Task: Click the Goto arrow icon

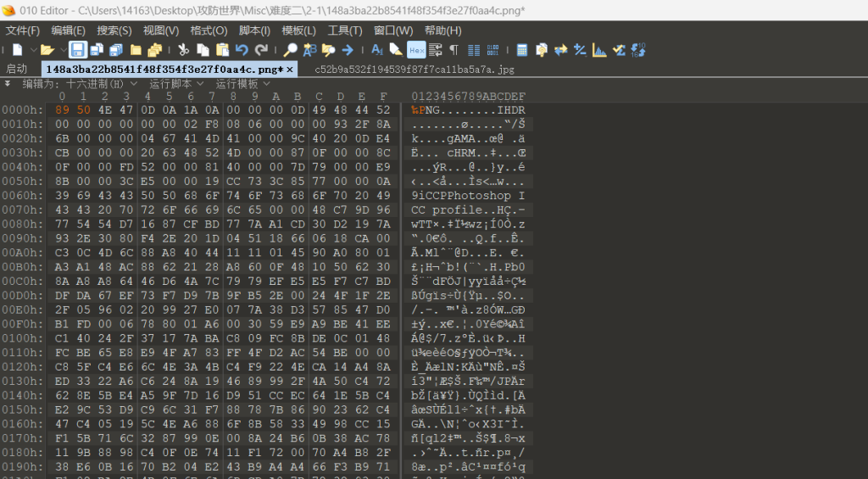Action: click(x=348, y=50)
